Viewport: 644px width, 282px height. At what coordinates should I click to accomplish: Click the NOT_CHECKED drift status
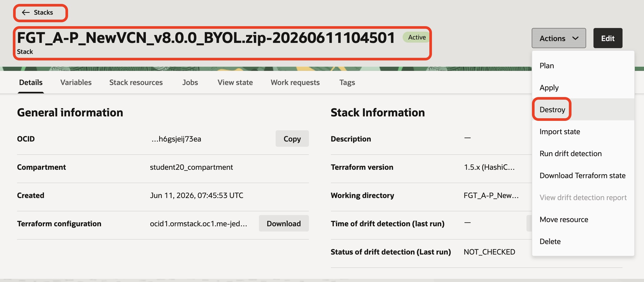pos(489,252)
